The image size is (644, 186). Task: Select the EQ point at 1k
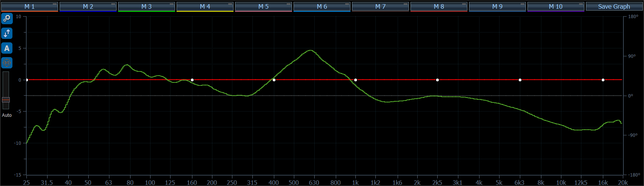[355, 80]
